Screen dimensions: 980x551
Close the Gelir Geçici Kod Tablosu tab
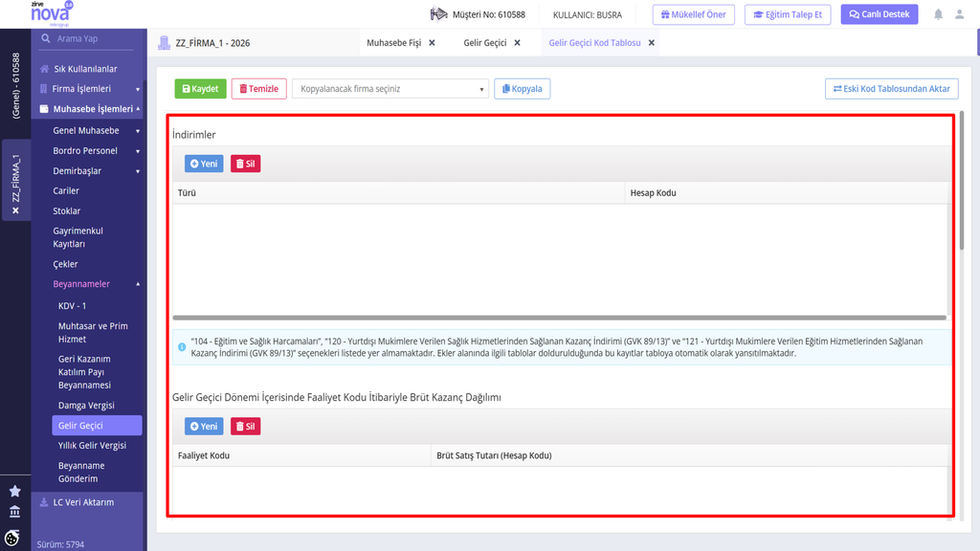tap(651, 42)
